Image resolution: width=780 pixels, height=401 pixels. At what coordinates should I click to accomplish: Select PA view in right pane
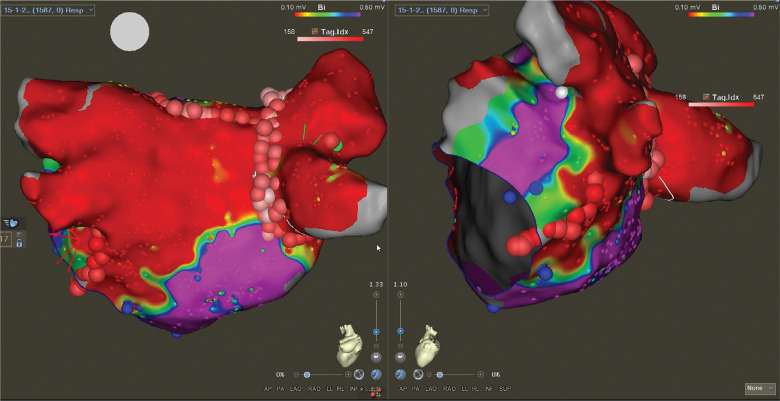pyautogui.click(x=415, y=389)
